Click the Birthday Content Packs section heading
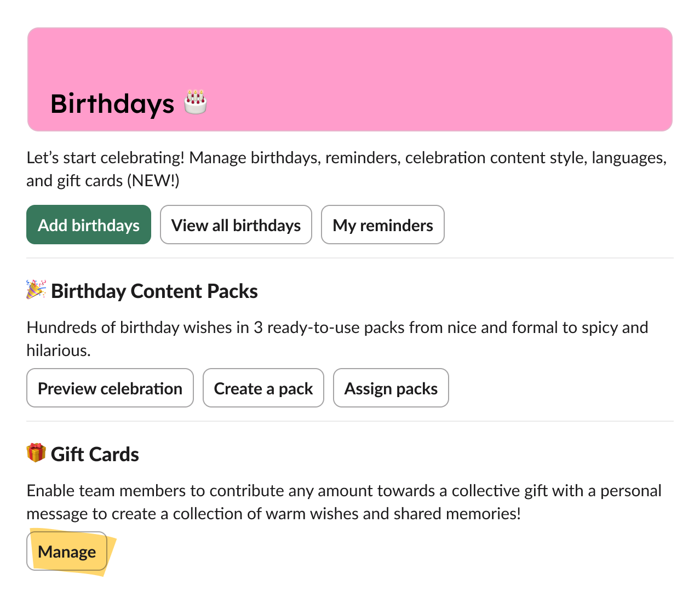Viewport: 700px width, 597px height. click(154, 291)
